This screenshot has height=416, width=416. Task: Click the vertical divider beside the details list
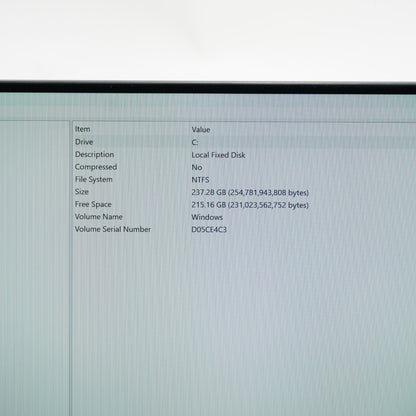(x=71, y=268)
